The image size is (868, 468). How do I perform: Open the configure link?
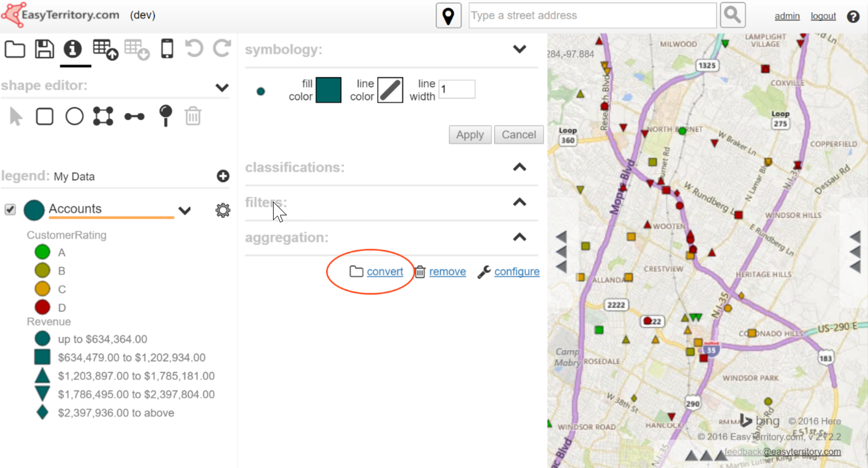516,271
